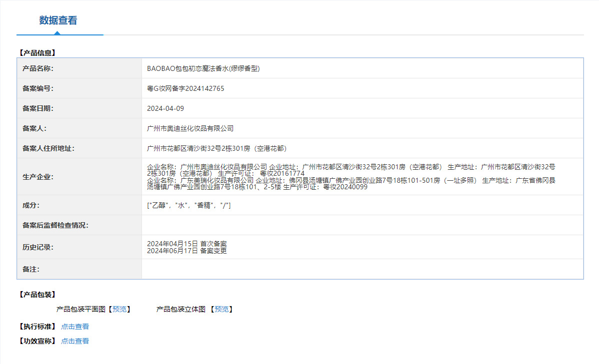
Task: Select the 【产品包装】 section heading
Action: click(37, 295)
